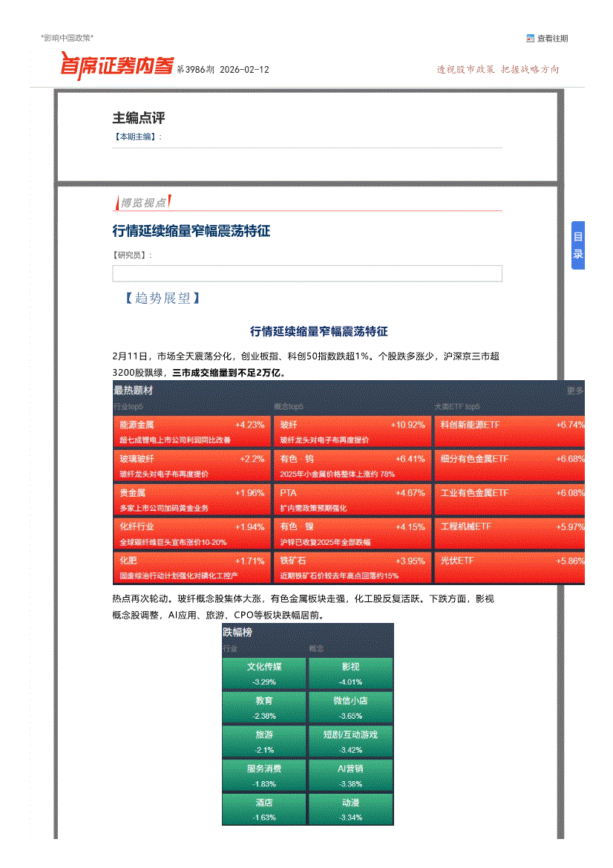Click the blue headline 行情延续缩量窄幅震荡特征

tap(191, 232)
